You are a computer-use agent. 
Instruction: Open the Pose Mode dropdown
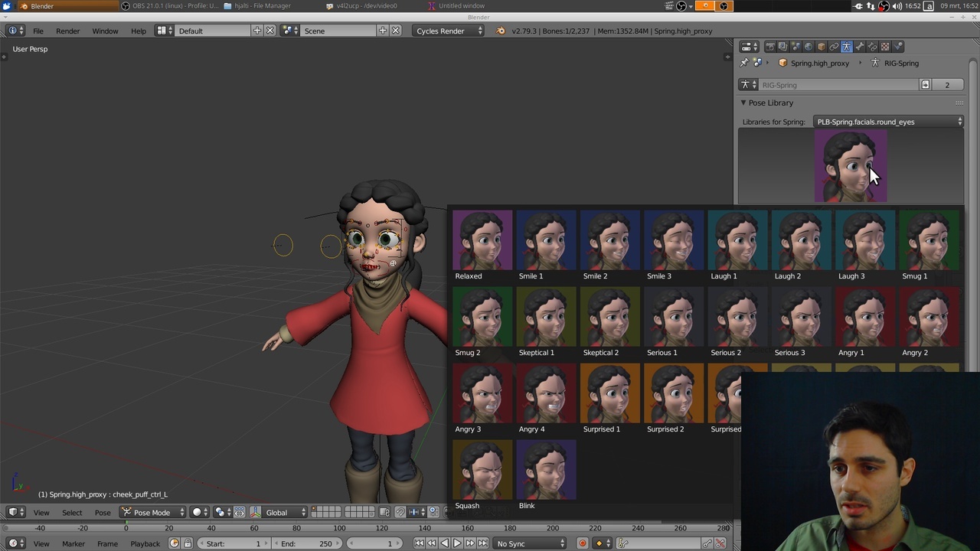153,513
